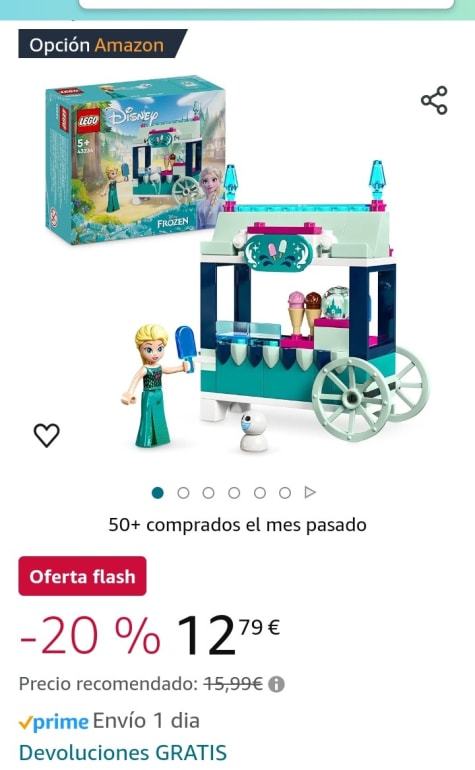This screenshot has height=770, width=475.
Task: Open the recommended price info icon
Action: coord(277,684)
